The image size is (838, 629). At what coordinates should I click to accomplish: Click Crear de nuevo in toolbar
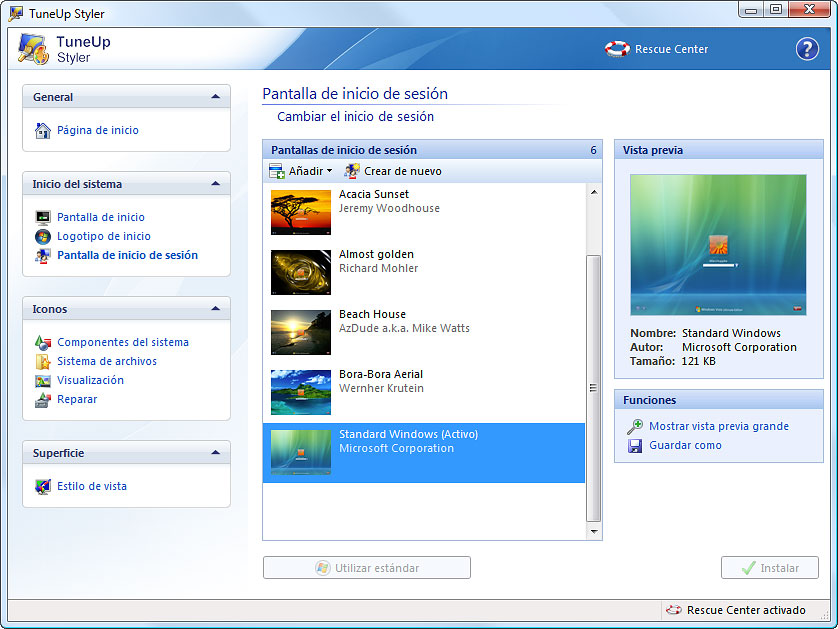tap(392, 171)
